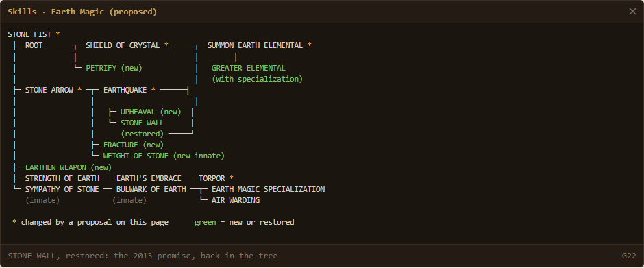Choose PETRIFY (new) skill
The width and height of the screenshot is (644, 268).
114,69
